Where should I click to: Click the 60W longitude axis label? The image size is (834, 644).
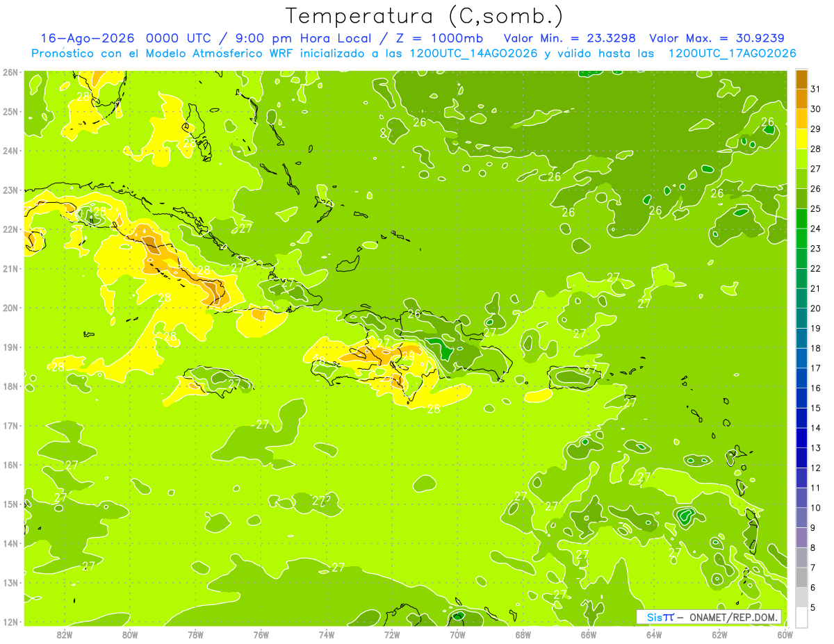pos(785,634)
